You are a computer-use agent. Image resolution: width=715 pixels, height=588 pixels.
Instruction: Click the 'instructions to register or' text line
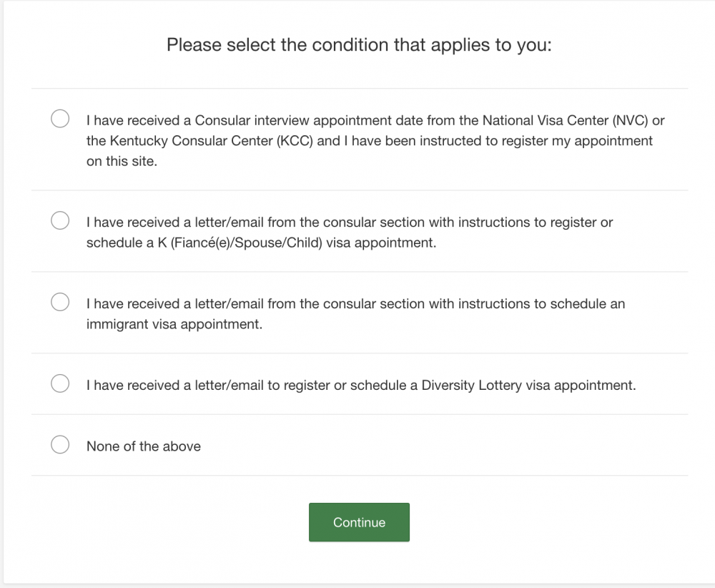[x=350, y=222]
